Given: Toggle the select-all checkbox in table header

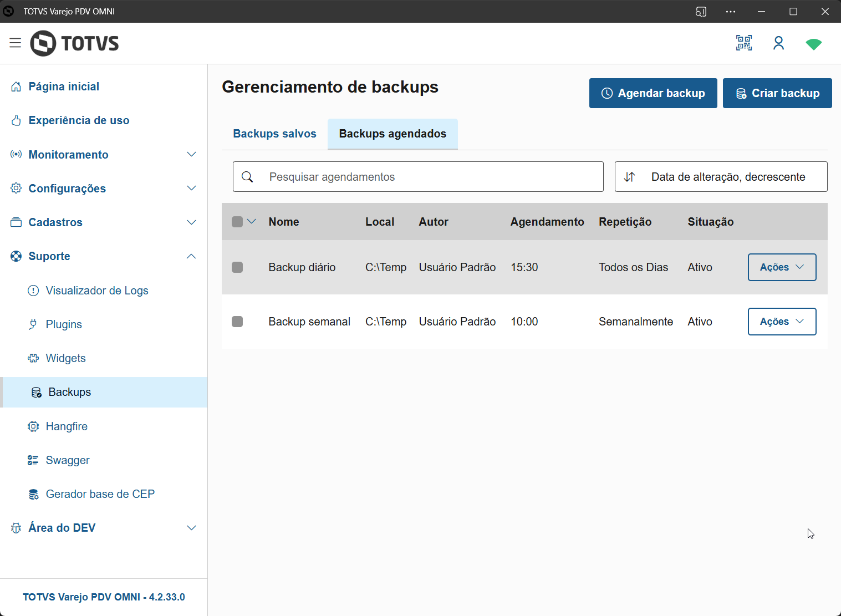Looking at the screenshot, I should 237,222.
